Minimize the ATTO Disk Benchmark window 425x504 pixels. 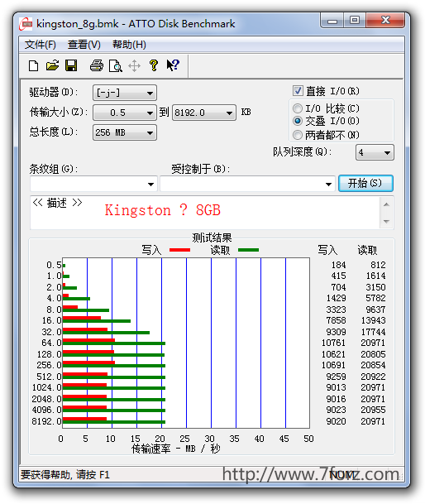pyautogui.click(x=332, y=21)
